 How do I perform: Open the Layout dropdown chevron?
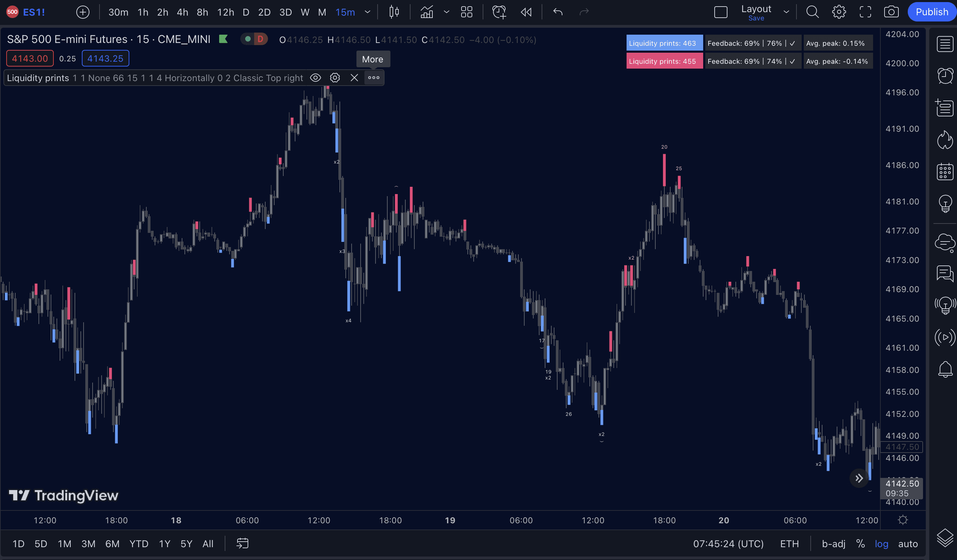786,12
